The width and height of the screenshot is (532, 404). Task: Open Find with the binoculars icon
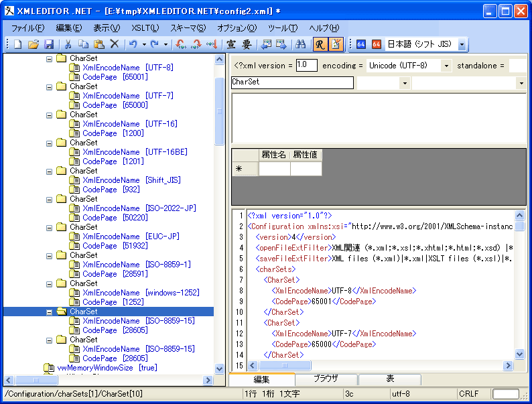coord(301,44)
